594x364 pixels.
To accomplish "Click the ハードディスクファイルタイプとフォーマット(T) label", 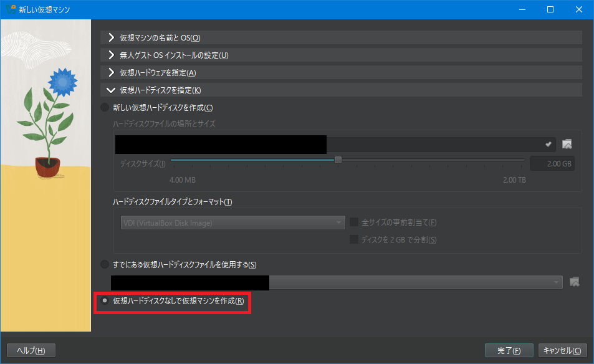I will [173, 202].
